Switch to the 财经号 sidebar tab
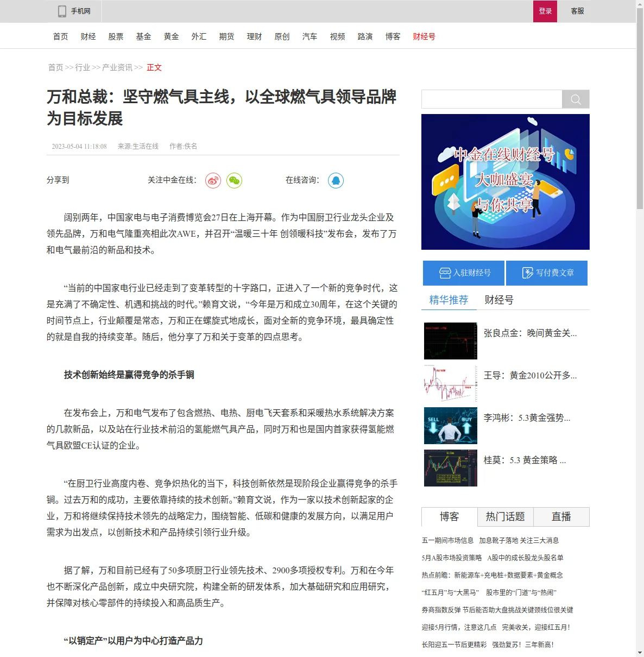This screenshot has width=644, height=657. (x=499, y=300)
